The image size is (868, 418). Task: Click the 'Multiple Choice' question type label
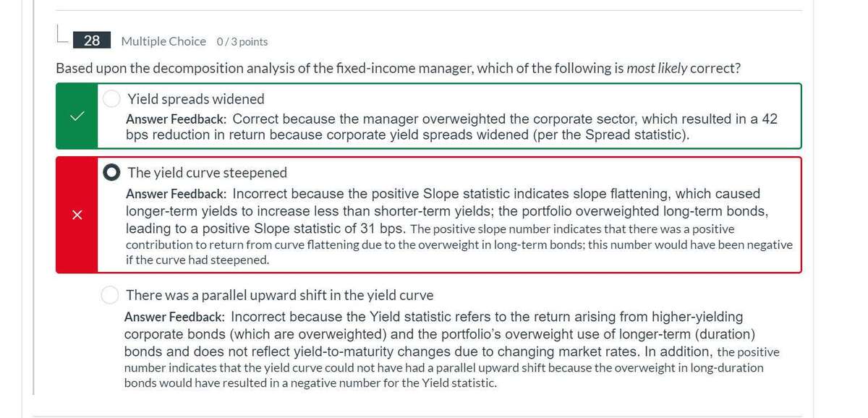(163, 41)
